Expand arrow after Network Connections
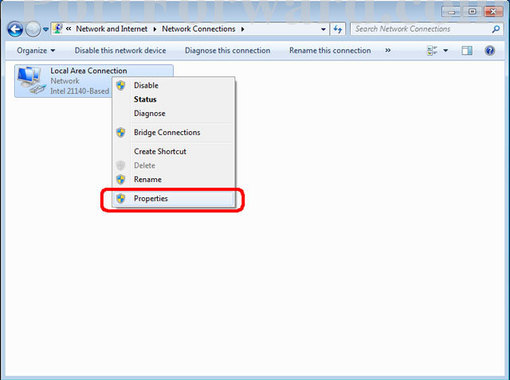This screenshot has width=510, height=380. 243,29
